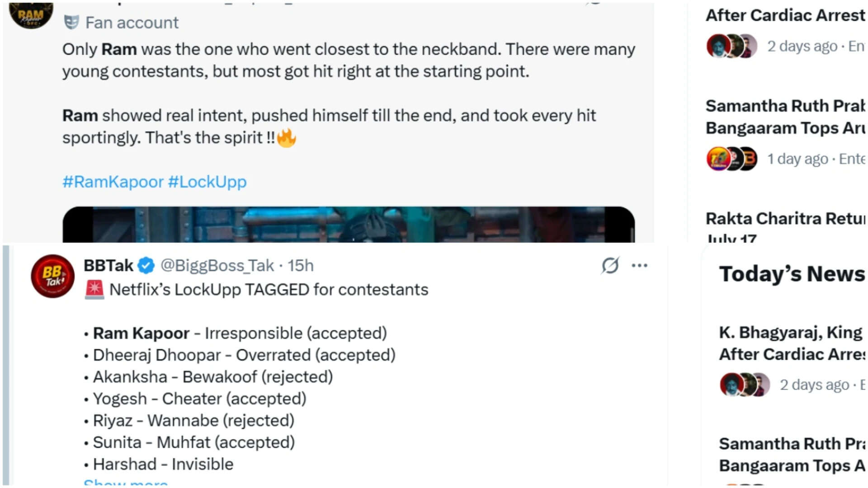The image size is (868, 488).
Task: Open the three-dot more menu on BBTak post
Action: 639,266
